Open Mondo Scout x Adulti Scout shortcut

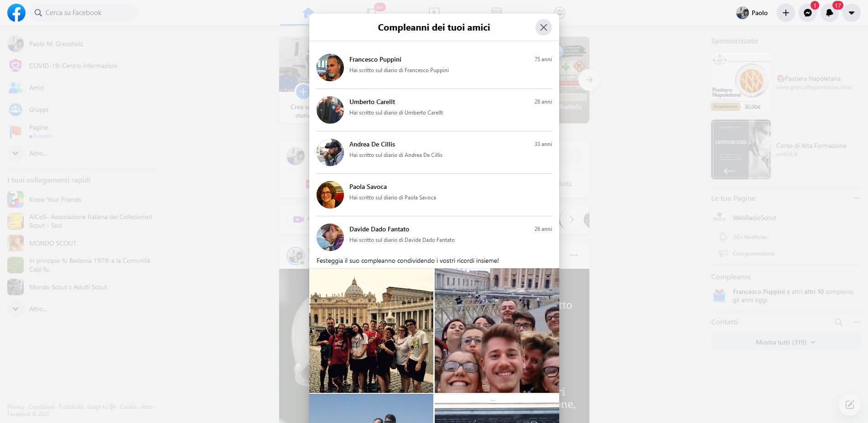tap(82, 287)
